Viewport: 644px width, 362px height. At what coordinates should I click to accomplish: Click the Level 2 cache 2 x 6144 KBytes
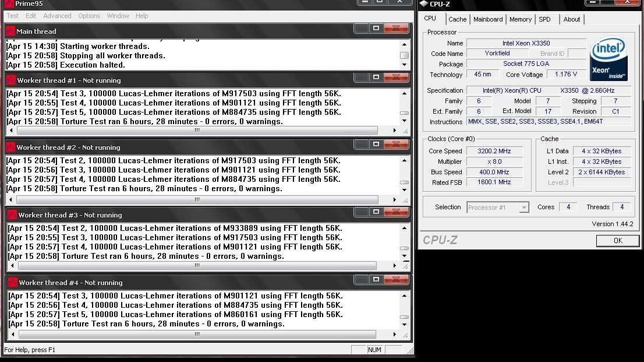(x=601, y=172)
